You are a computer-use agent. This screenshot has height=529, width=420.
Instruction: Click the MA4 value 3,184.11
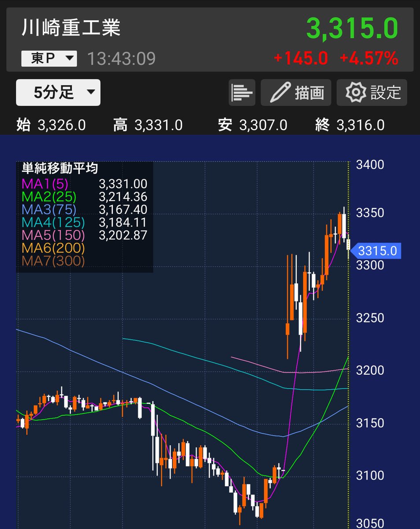123,222
